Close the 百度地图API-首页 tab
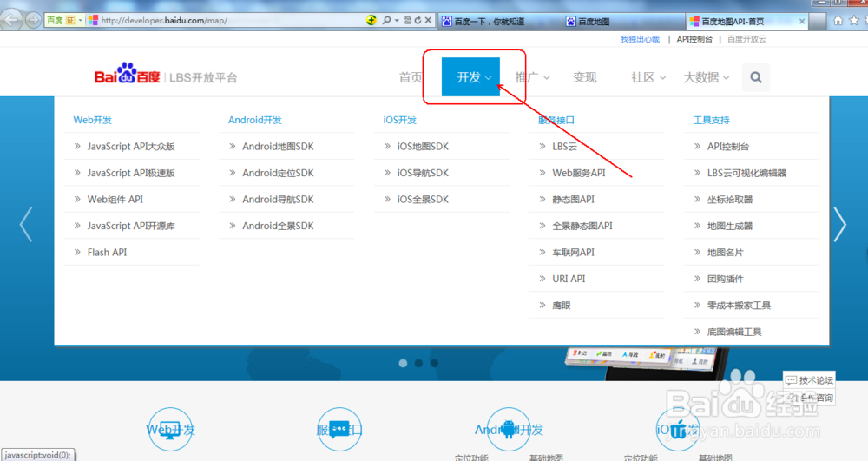 pos(801,21)
